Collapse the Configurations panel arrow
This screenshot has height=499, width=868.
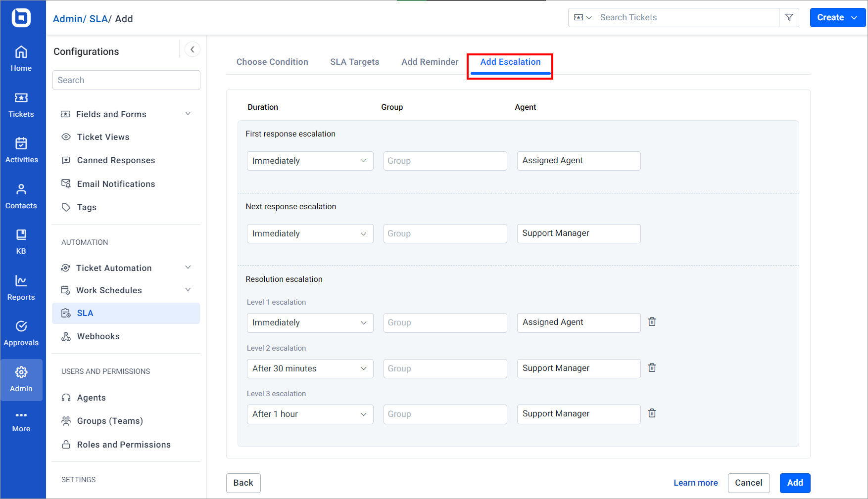point(193,49)
